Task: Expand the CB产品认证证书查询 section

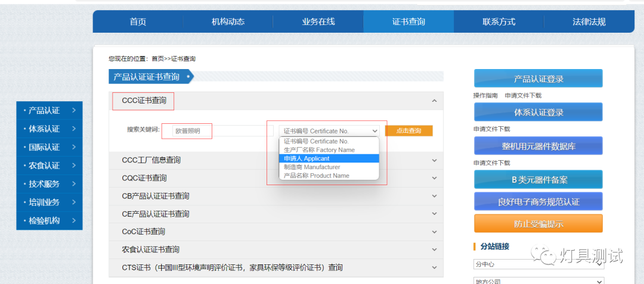Action: 434,196
